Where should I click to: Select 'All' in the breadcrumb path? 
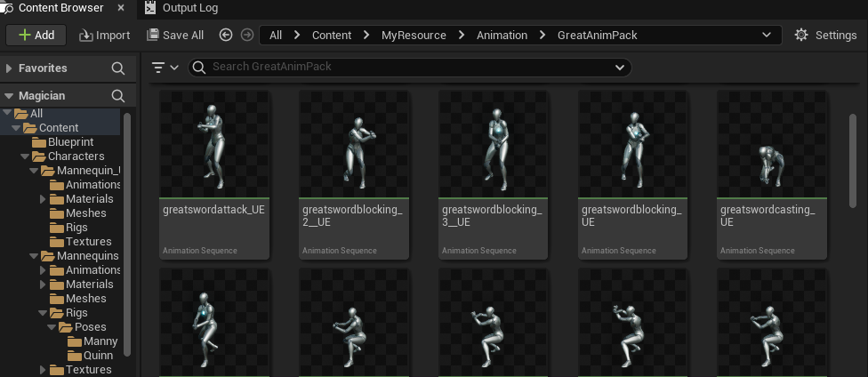pos(276,35)
